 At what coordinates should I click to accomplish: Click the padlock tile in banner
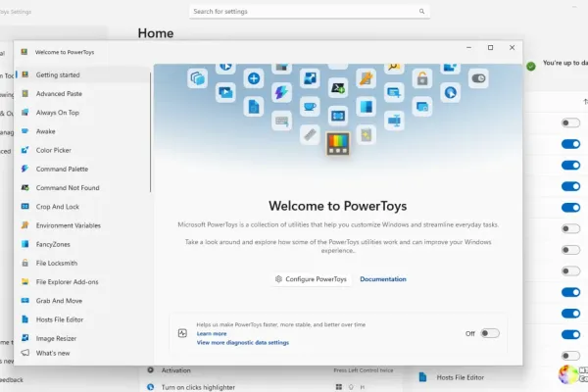[422, 78]
